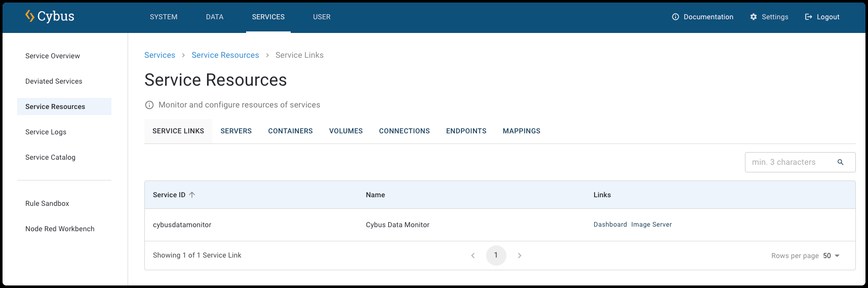Viewport: 868px width, 288px height.
Task: Open the Image Server link
Action: (651, 225)
